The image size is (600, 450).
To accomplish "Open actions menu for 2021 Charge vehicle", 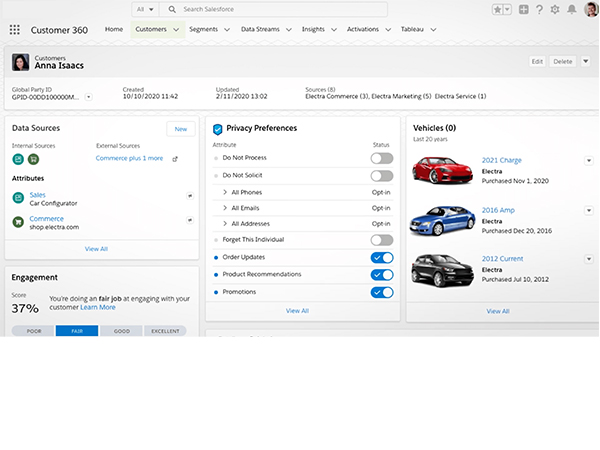I will (589, 161).
